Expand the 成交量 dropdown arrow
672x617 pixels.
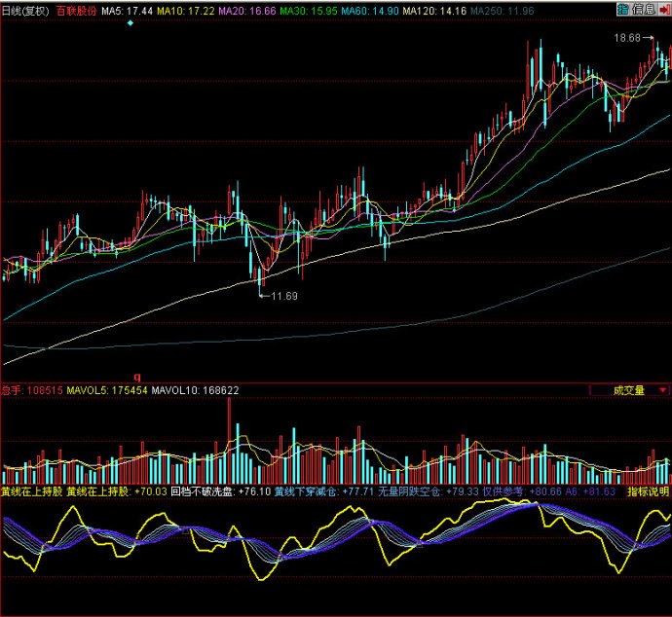(x=662, y=389)
